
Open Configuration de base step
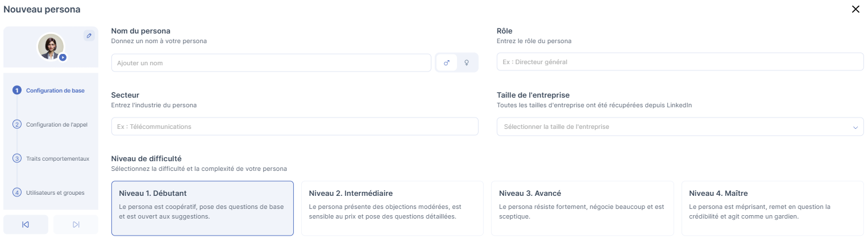(55, 90)
